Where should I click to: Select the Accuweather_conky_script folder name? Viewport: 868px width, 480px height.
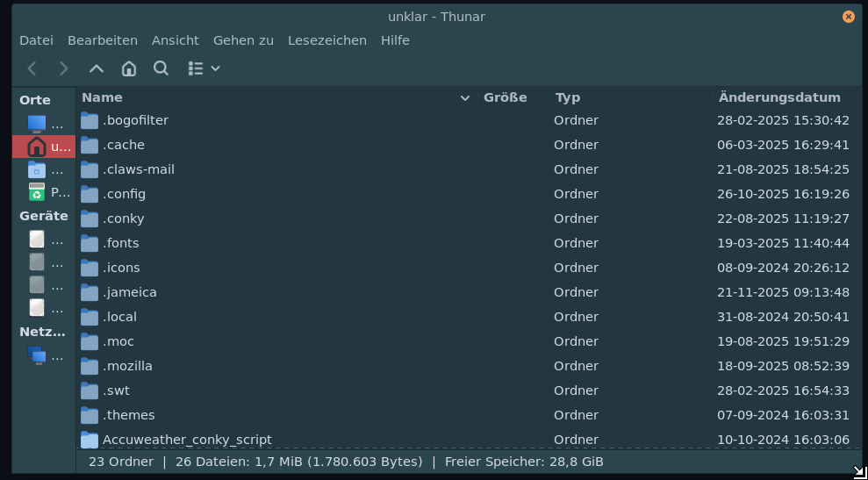(187, 440)
